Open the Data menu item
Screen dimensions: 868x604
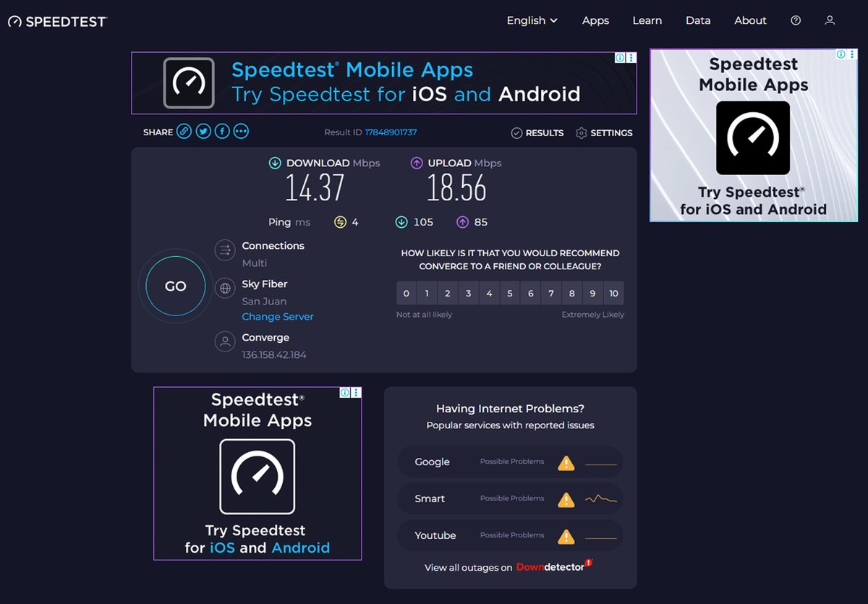pyautogui.click(x=698, y=20)
